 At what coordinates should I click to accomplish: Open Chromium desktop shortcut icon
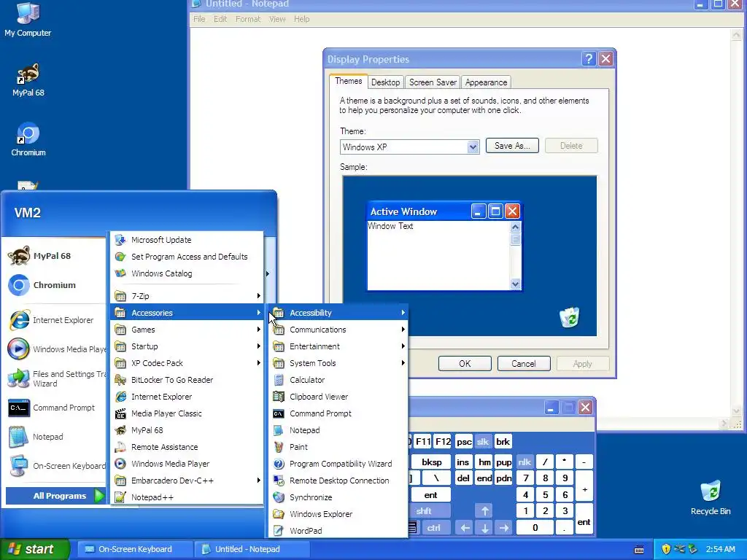[x=28, y=139]
